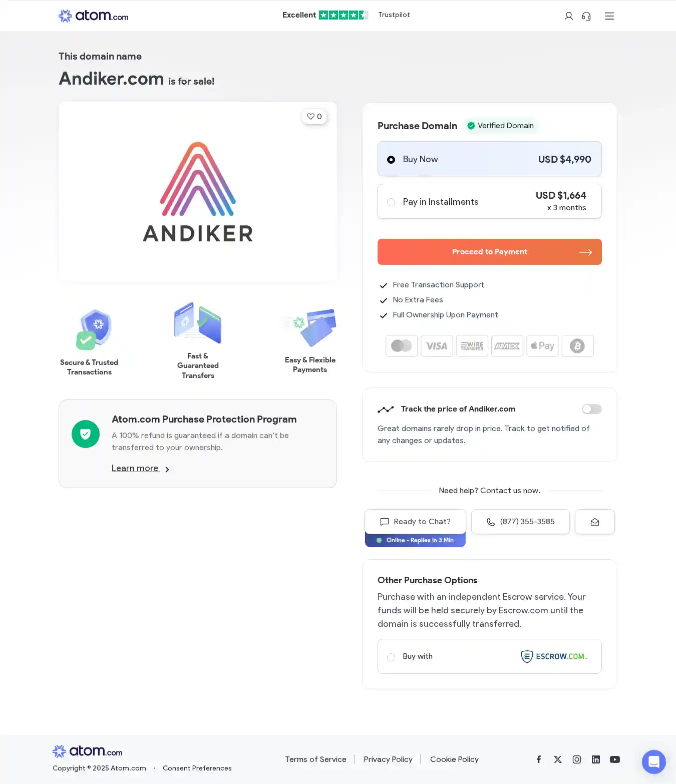Click the headset support icon
Screen dimensions: 676x784
coord(586,16)
